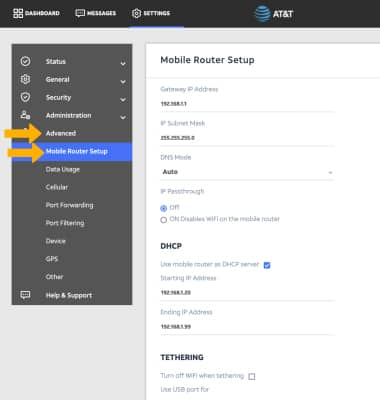Open Mobile Router Setup menu item
This screenshot has height=400, width=380.
pos(72,151)
